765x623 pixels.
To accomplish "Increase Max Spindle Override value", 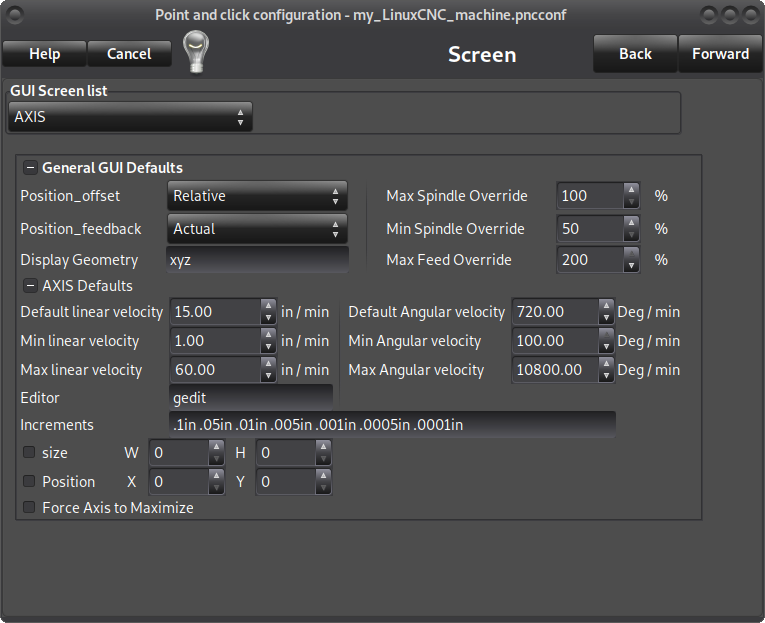I will tap(631, 190).
